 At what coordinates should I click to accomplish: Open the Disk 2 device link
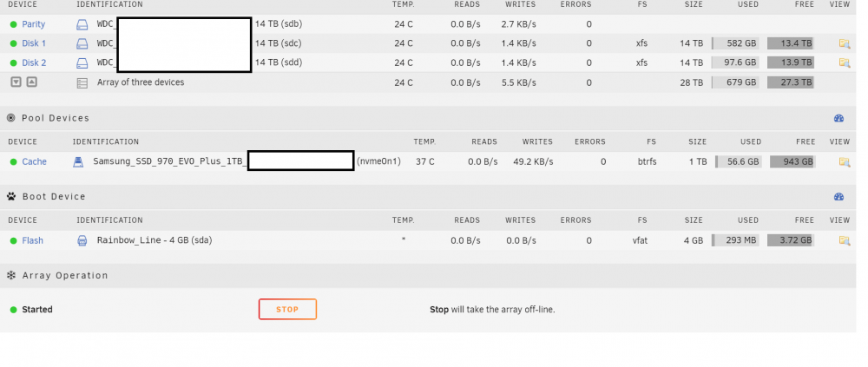(34, 62)
